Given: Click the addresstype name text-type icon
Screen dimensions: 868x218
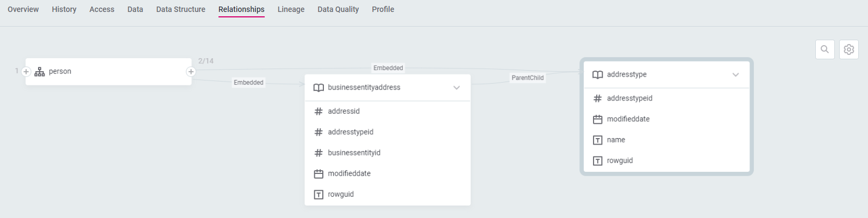Looking at the screenshot, I should [597, 140].
